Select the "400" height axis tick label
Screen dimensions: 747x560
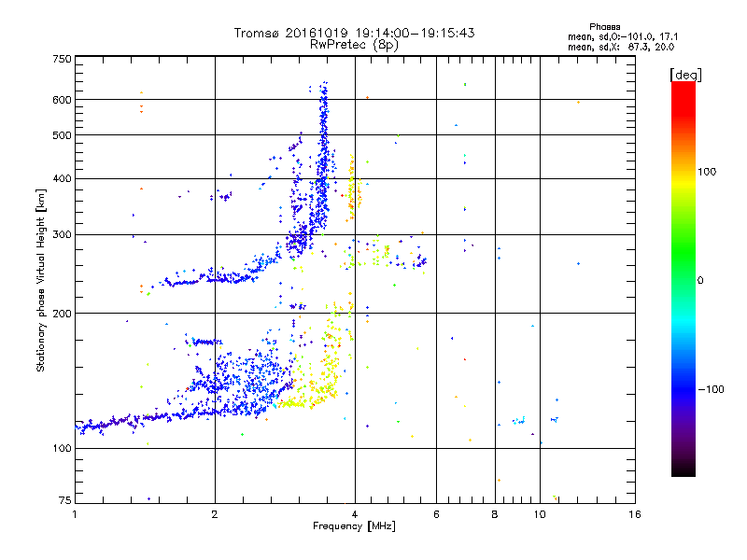(x=62, y=178)
